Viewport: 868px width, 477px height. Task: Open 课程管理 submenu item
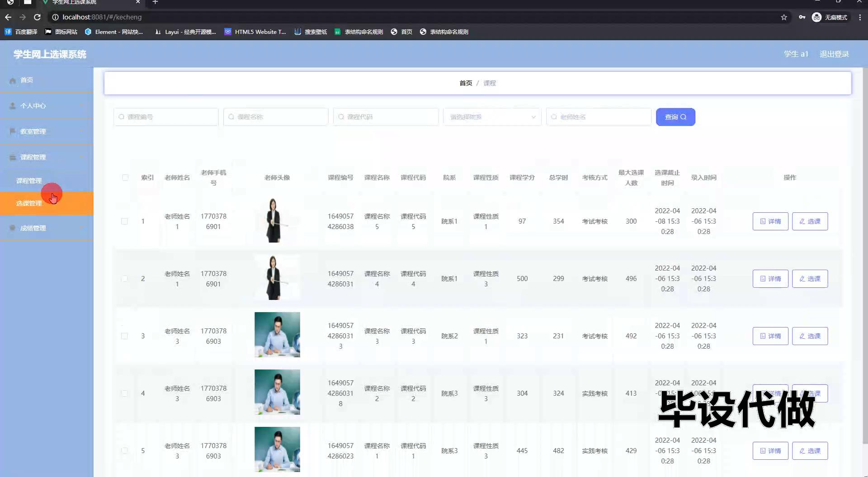point(29,181)
